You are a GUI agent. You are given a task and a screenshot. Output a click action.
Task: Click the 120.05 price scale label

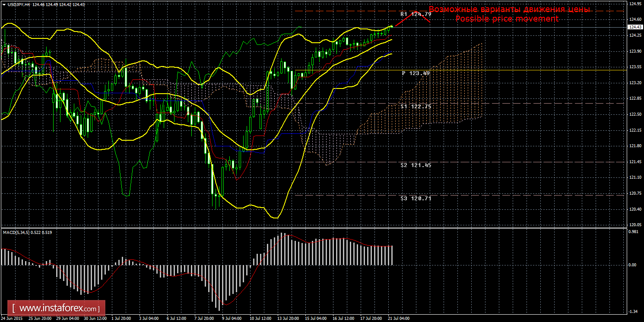(x=635, y=225)
